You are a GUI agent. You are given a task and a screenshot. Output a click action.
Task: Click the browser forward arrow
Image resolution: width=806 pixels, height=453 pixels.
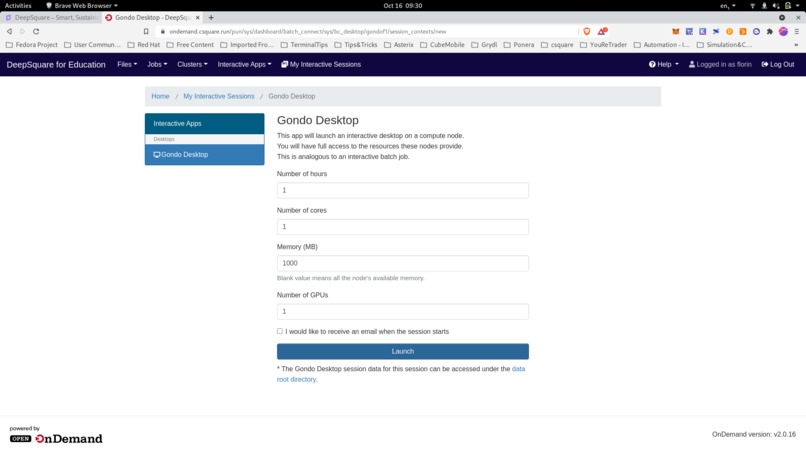[23, 31]
